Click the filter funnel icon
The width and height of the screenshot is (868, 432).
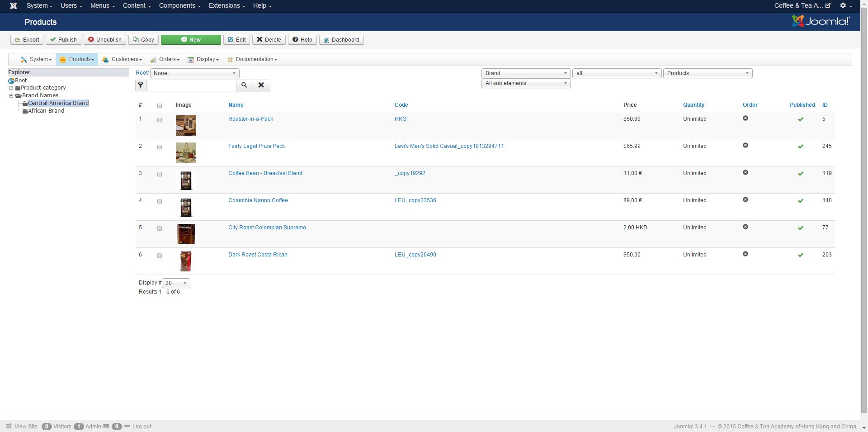click(x=141, y=85)
